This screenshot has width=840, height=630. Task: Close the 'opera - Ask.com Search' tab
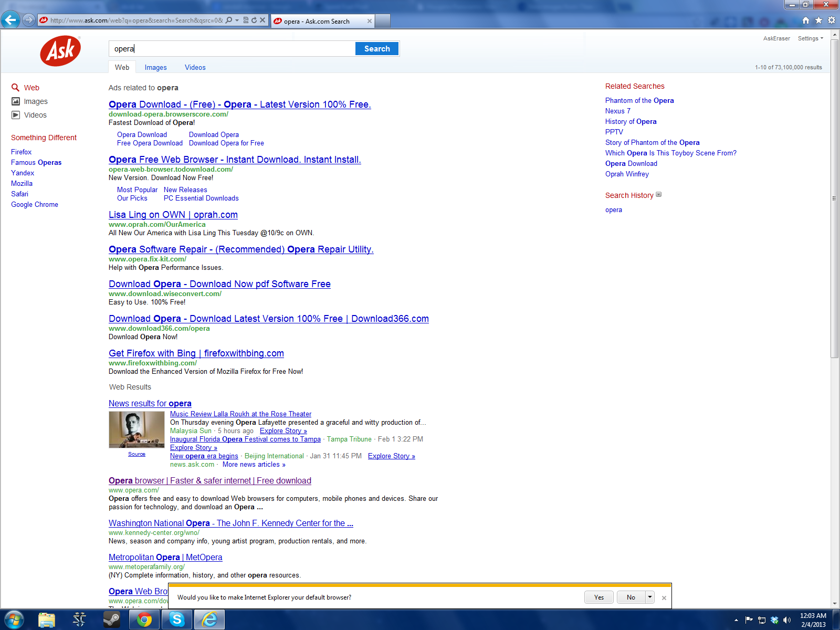tap(370, 22)
